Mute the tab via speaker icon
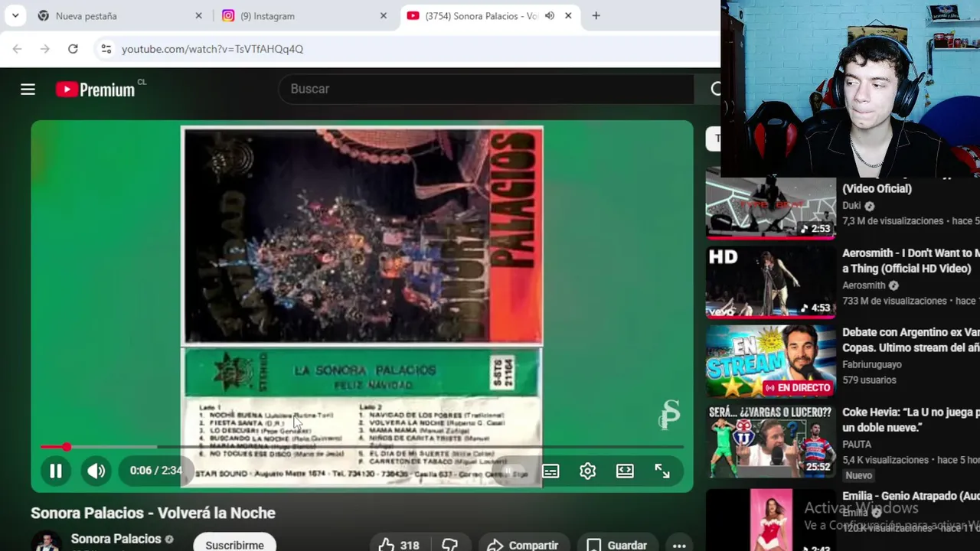 pyautogui.click(x=550, y=15)
